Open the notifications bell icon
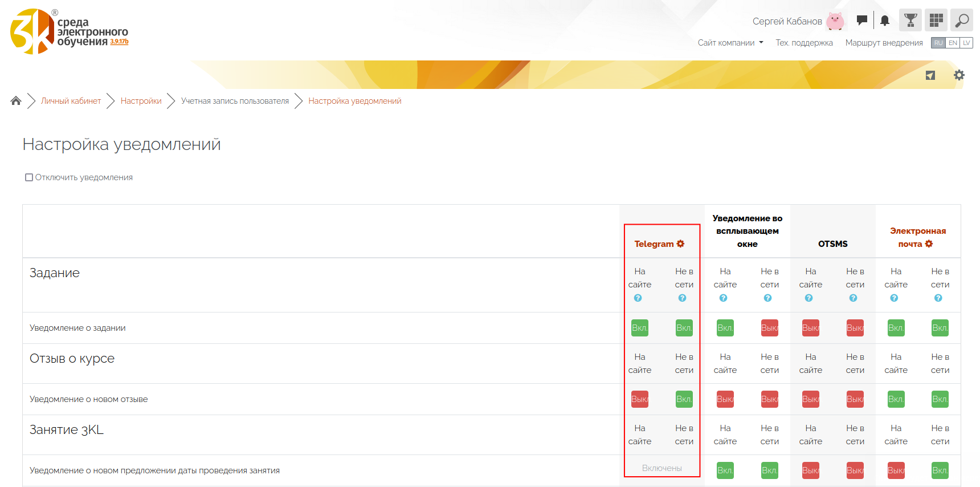This screenshot has height=487, width=980. (884, 21)
